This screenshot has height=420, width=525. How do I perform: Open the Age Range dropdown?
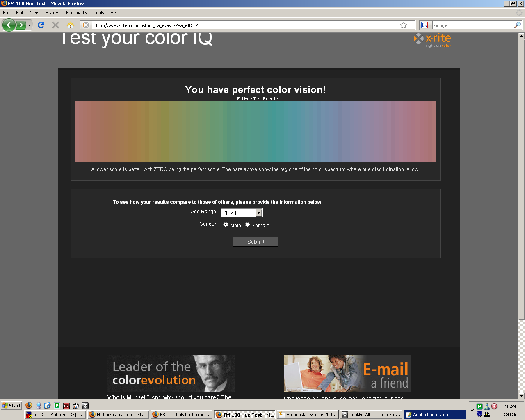pyautogui.click(x=258, y=213)
